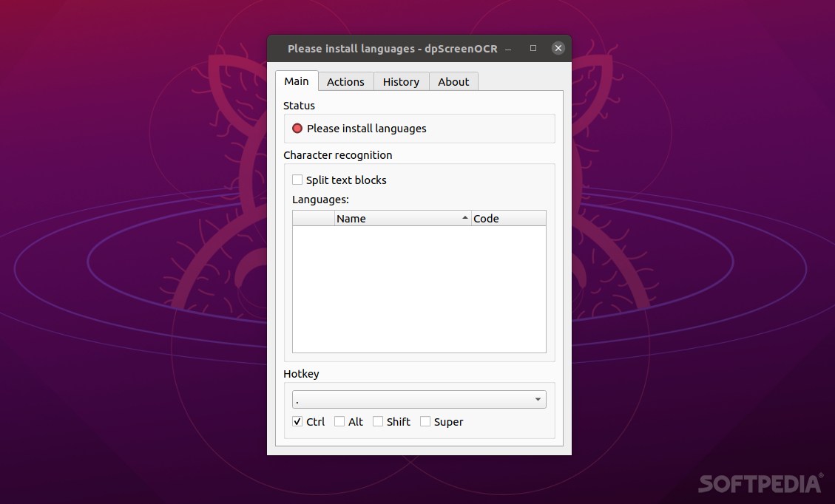This screenshot has width=835, height=504.
Task: Expand the hotkey combo box options
Action: [538, 399]
